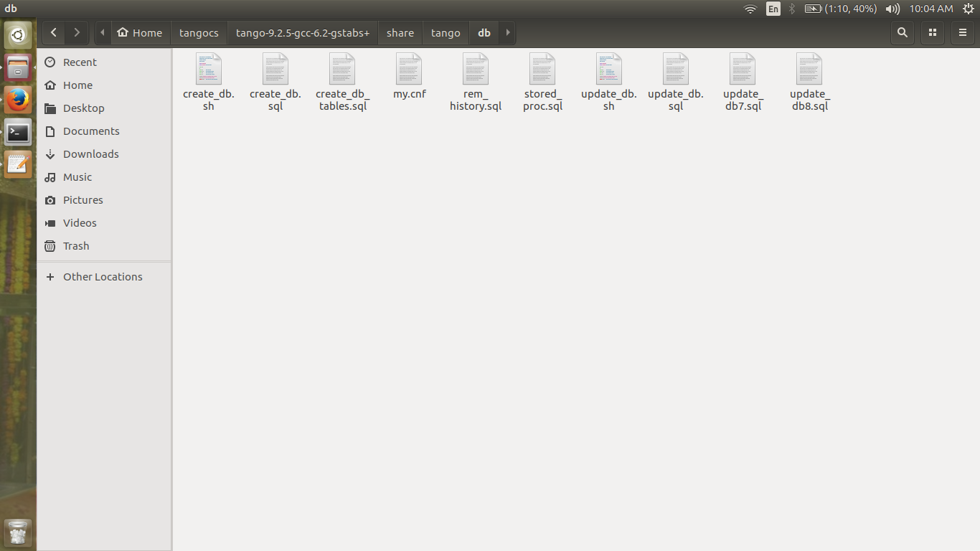Launch Firefox from the launcher
This screenshot has height=551, width=980.
pyautogui.click(x=18, y=100)
